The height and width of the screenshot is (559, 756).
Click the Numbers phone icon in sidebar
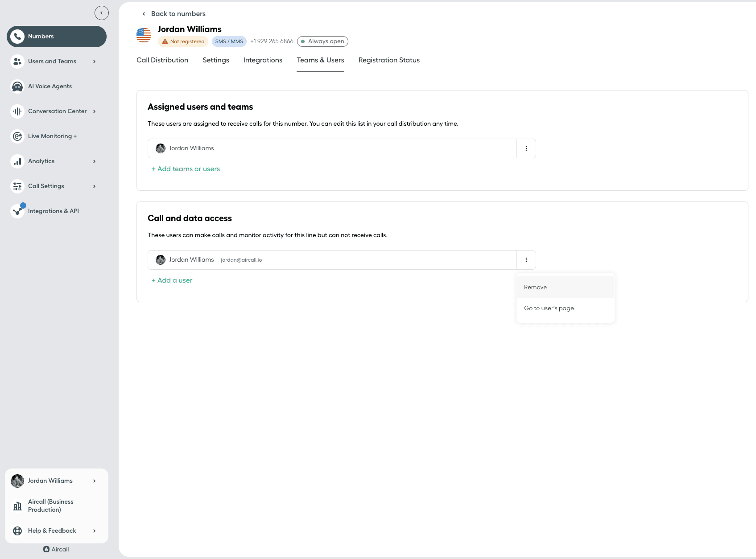coord(17,37)
